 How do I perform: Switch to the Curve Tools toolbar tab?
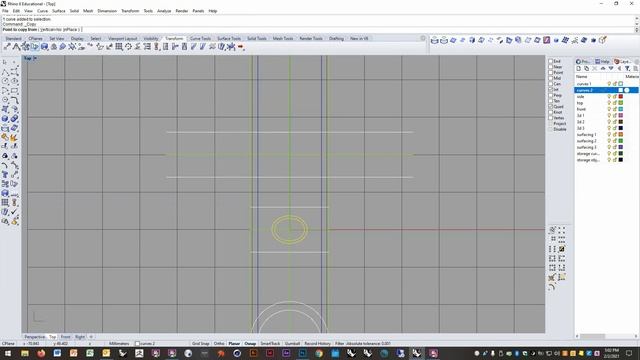pyautogui.click(x=200, y=38)
